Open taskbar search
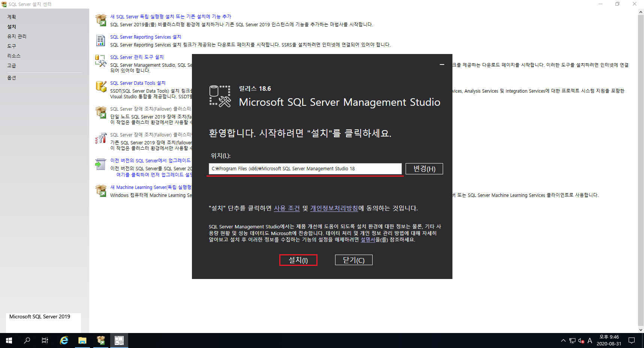 (27, 340)
